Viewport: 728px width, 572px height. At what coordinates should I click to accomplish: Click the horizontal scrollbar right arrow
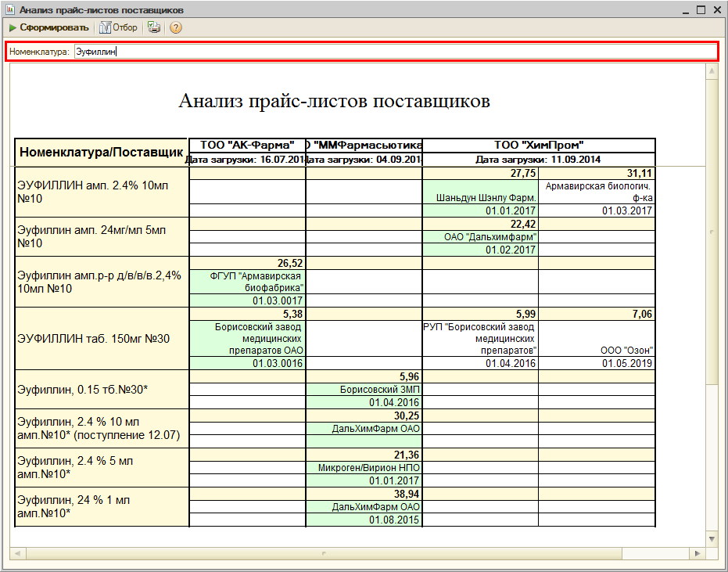698,553
